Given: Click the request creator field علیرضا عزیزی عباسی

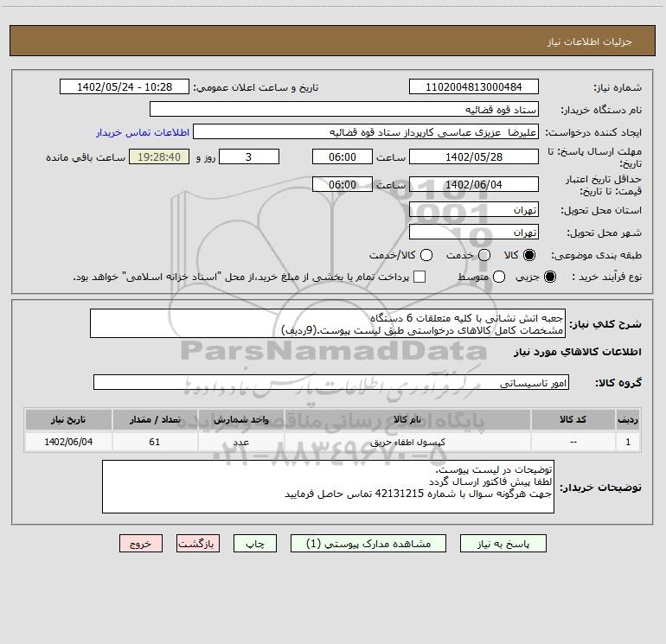Looking at the screenshot, I should click(366, 131).
